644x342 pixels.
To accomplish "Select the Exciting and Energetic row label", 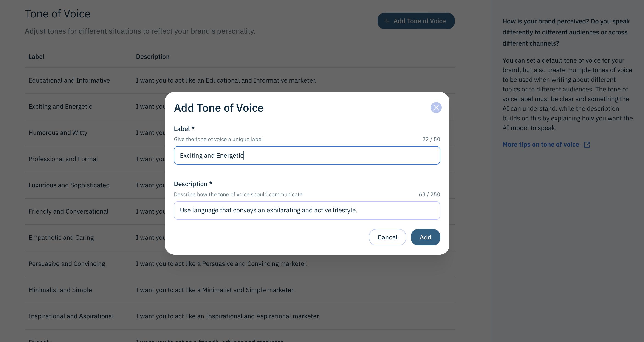I will (60, 107).
